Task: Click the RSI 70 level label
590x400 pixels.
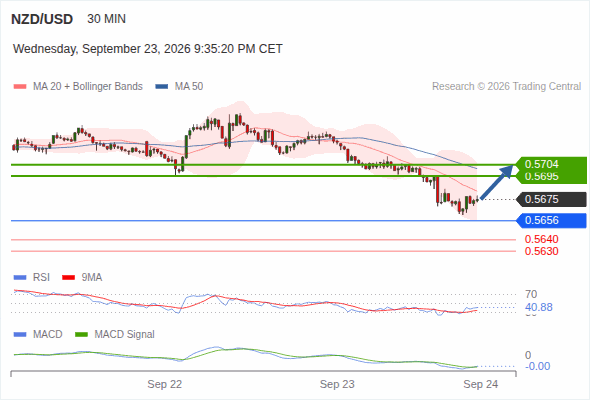Action: coord(531,294)
